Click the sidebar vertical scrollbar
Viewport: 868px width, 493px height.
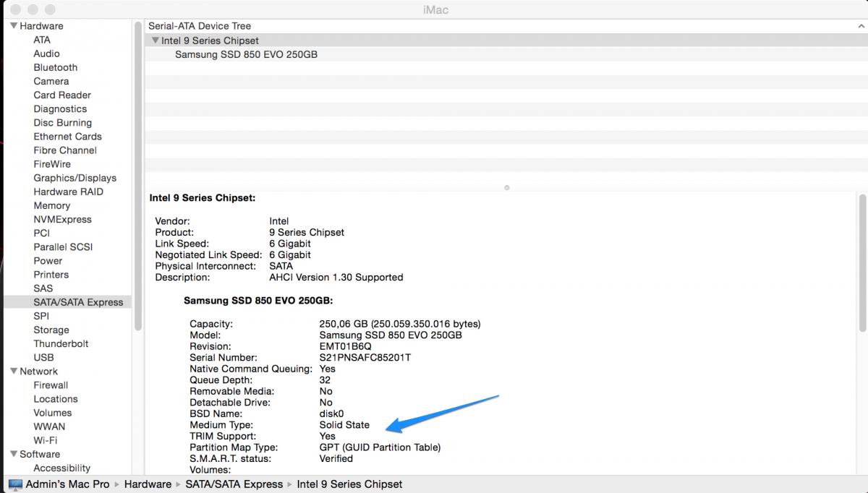[x=137, y=176]
